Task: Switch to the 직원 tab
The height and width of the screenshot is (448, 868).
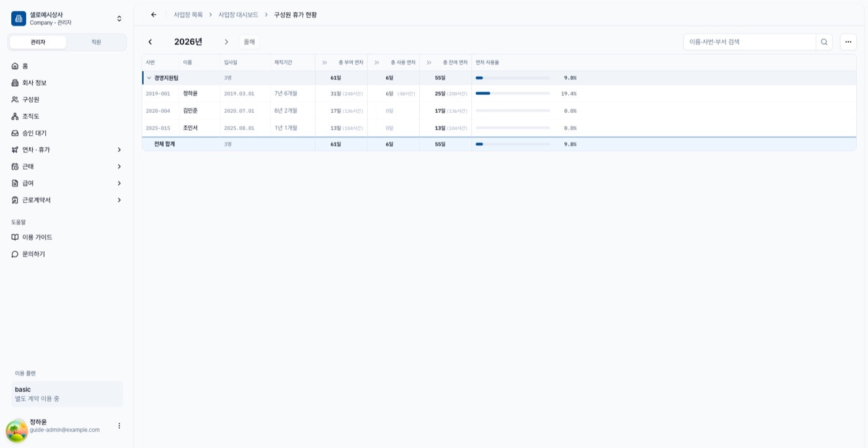Action: point(96,42)
